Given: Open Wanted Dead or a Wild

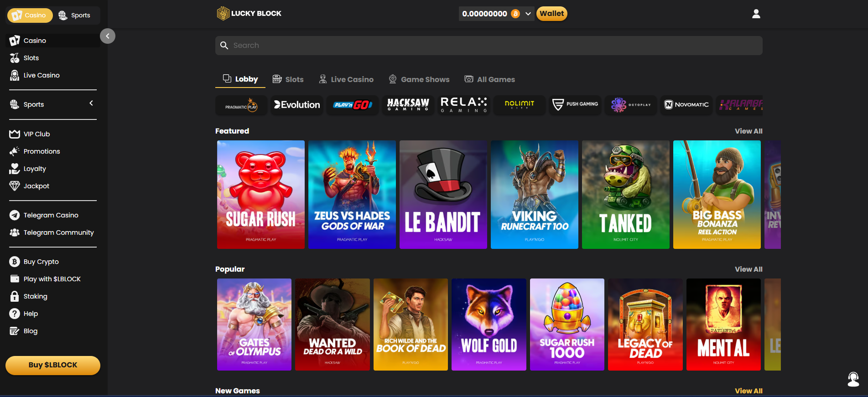Looking at the screenshot, I should (333, 325).
